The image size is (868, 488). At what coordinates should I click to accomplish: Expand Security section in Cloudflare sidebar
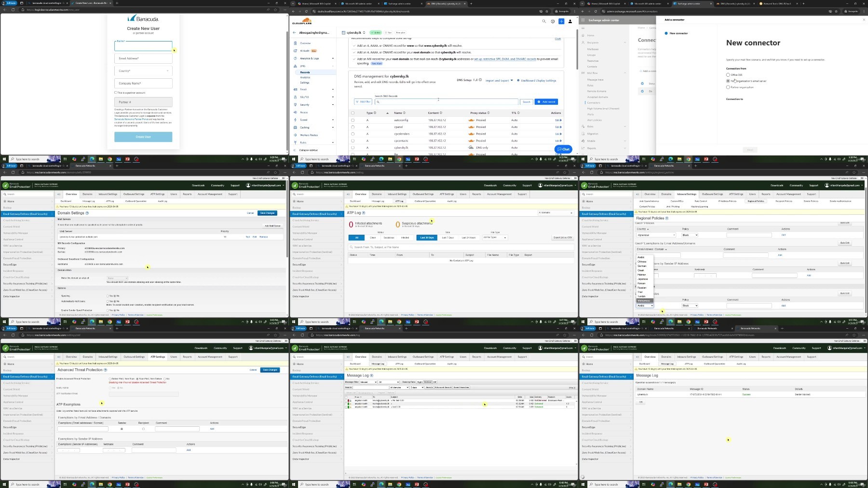click(333, 105)
